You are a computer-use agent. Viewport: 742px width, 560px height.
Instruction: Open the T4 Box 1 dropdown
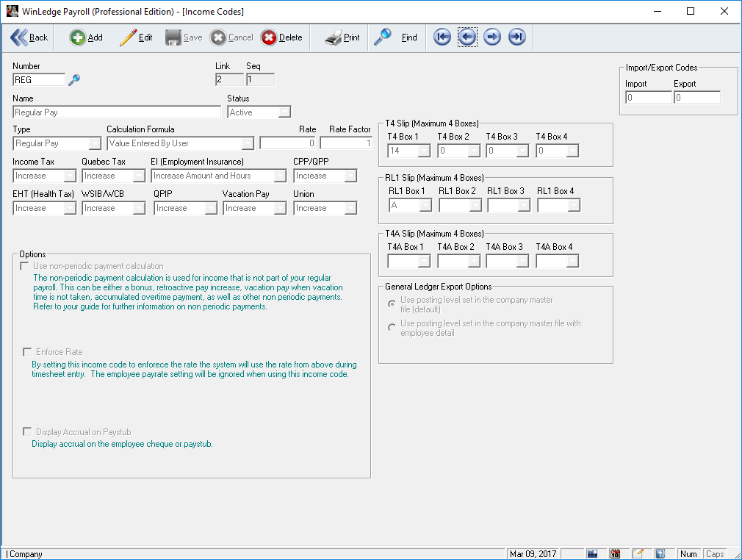click(424, 151)
